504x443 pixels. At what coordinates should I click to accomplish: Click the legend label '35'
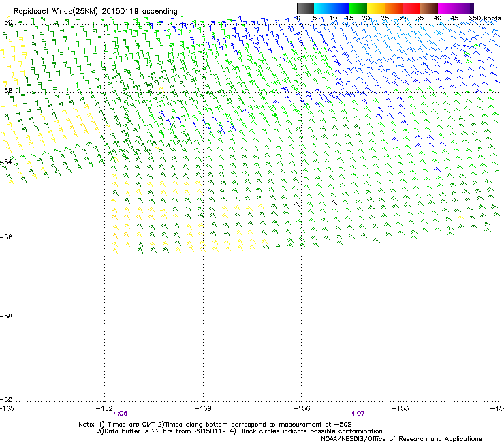420,18
